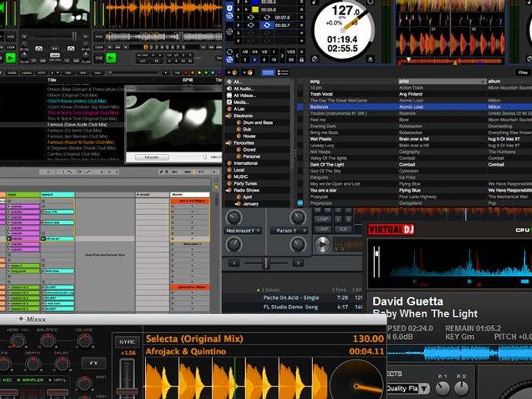The image size is (532, 399).
Task: Click the LOOP button under LEAP
Action: [322, 230]
